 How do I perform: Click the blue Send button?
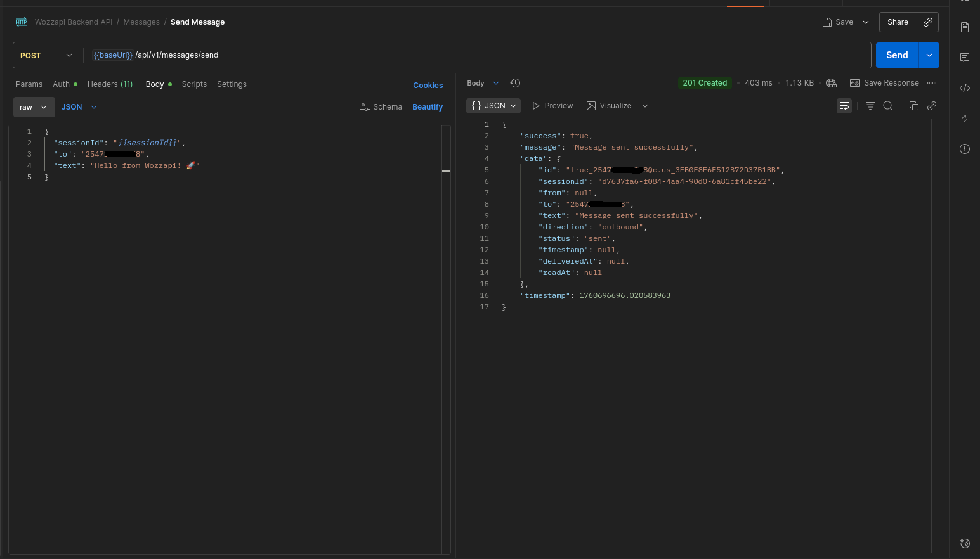click(x=896, y=55)
